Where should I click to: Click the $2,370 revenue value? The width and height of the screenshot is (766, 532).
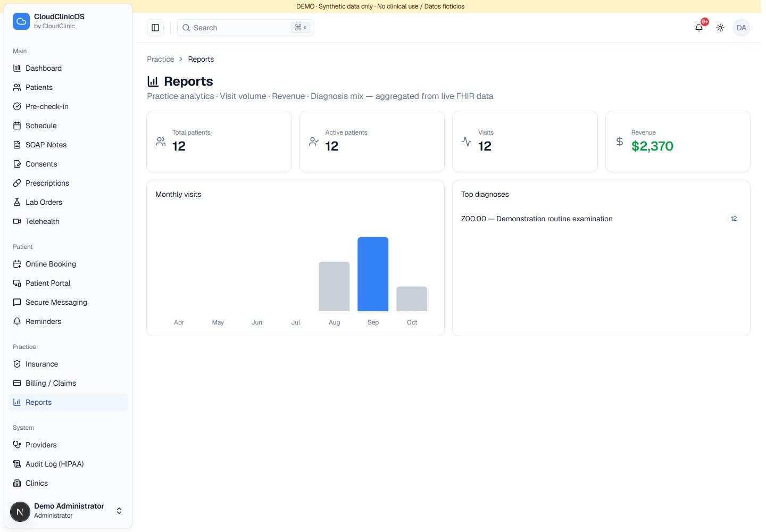pyautogui.click(x=652, y=146)
